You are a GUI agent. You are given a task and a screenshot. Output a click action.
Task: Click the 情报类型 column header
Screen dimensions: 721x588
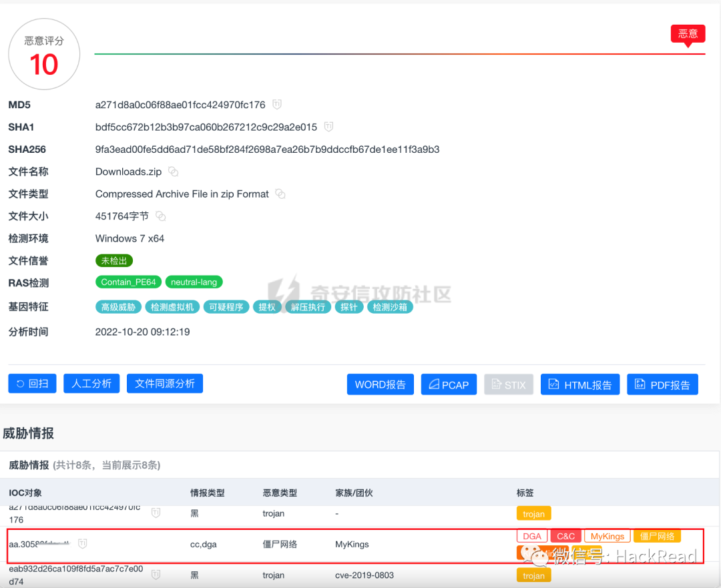point(208,493)
